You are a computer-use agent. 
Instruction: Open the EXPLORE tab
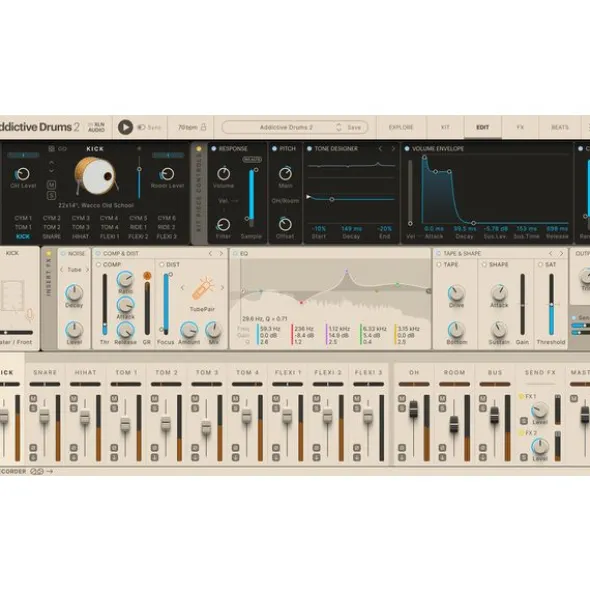click(x=401, y=127)
